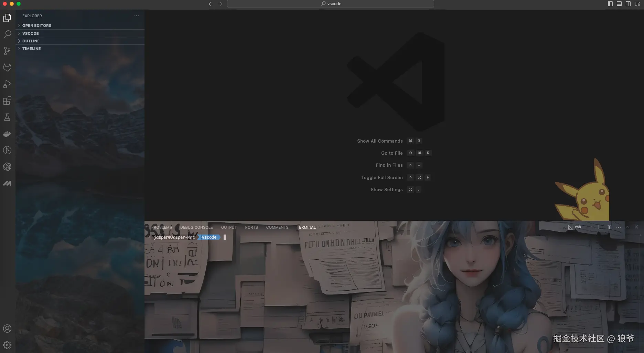Viewport: 644px width, 353px height.
Task: Open the Git Graph circular icon view
Action: coord(7,150)
